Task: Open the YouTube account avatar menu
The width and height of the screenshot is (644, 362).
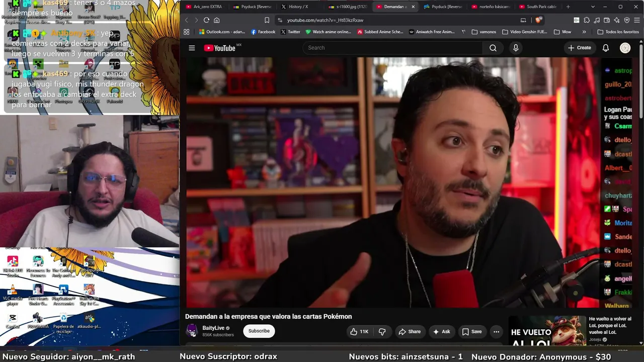Action: pos(625,48)
